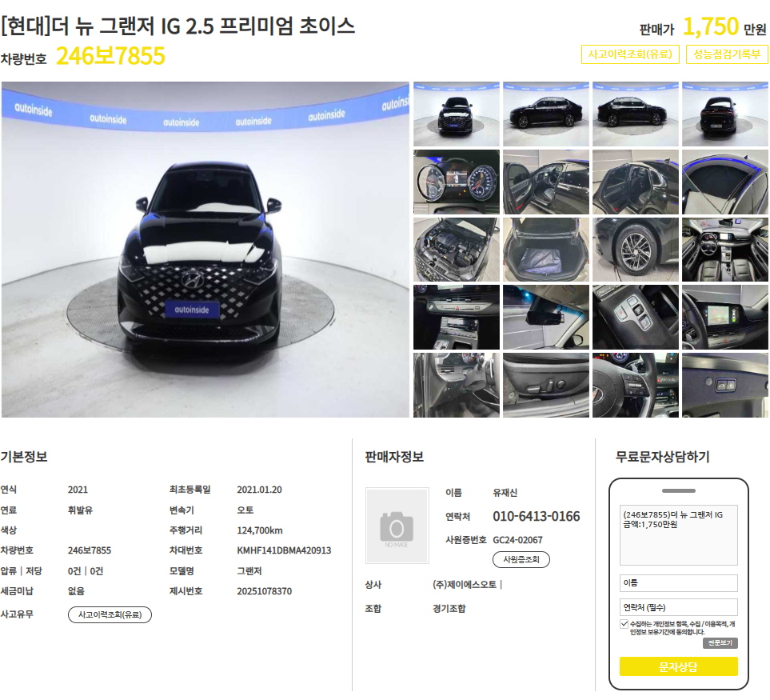Select the sunroof roof view thumbnail
The image size is (770, 700).
724,182
